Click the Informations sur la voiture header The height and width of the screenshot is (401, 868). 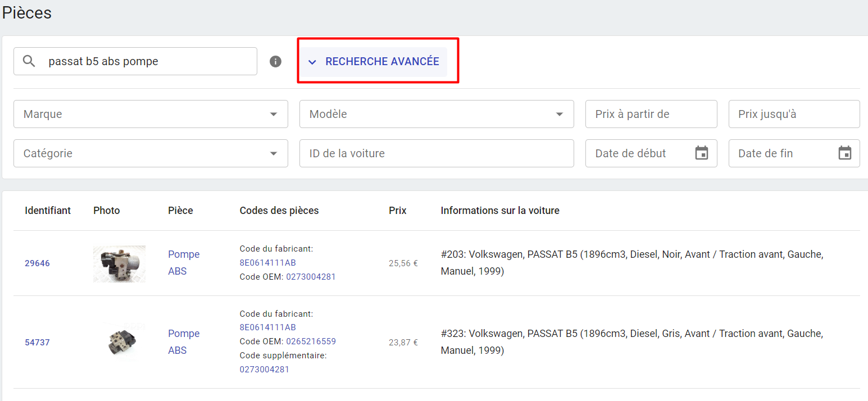point(500,211)
